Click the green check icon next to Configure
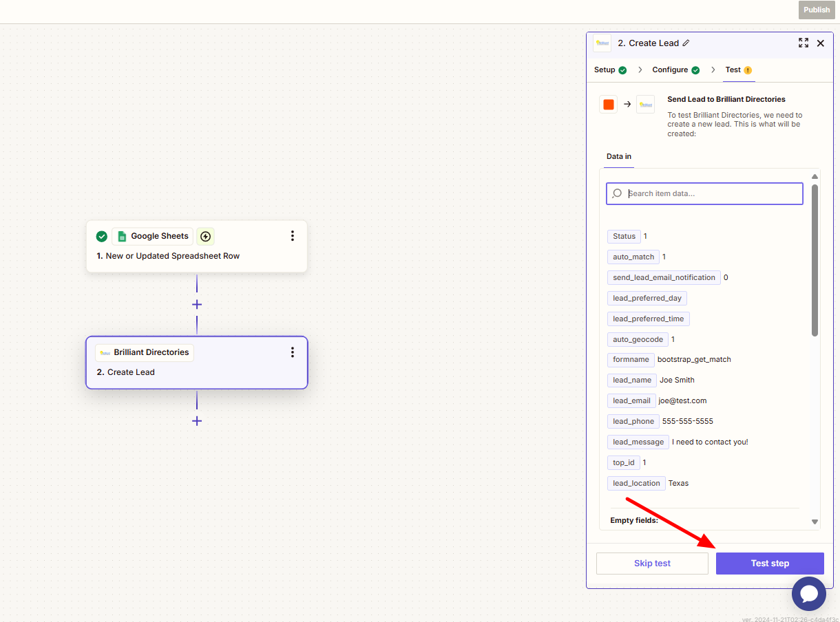 click(x=695, y=70)
